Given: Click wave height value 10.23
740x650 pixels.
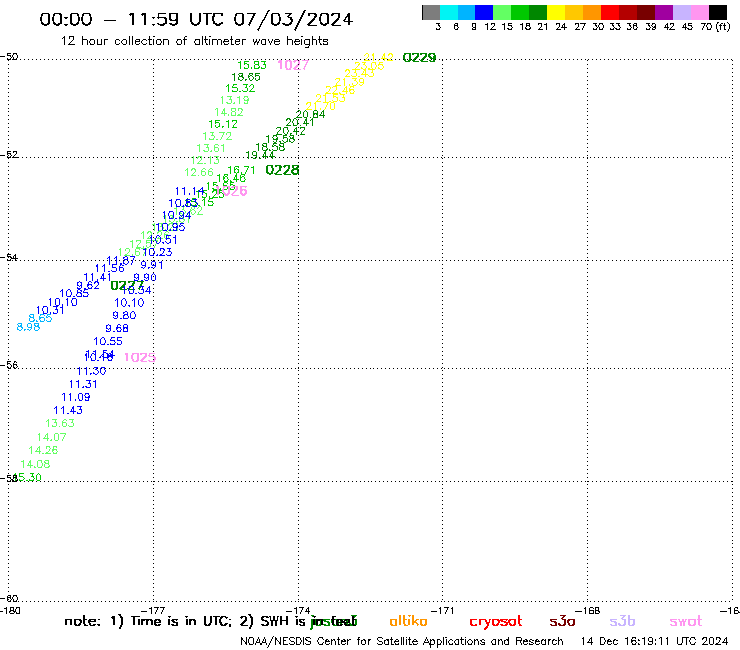Looking at the screenshot, I should tap(158, 252).
